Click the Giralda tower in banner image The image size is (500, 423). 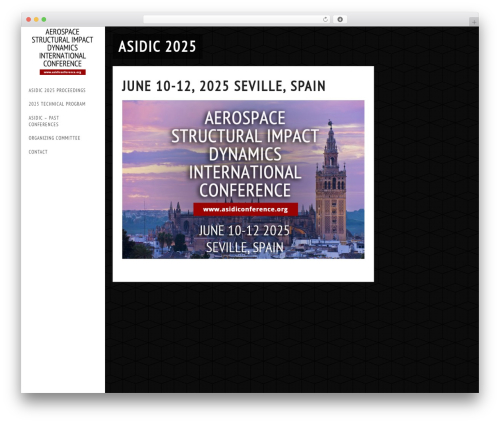coord(331,182)
